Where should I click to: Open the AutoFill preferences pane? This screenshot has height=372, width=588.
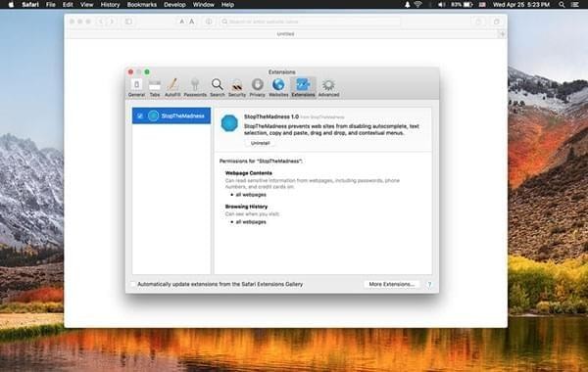point(172,88)
